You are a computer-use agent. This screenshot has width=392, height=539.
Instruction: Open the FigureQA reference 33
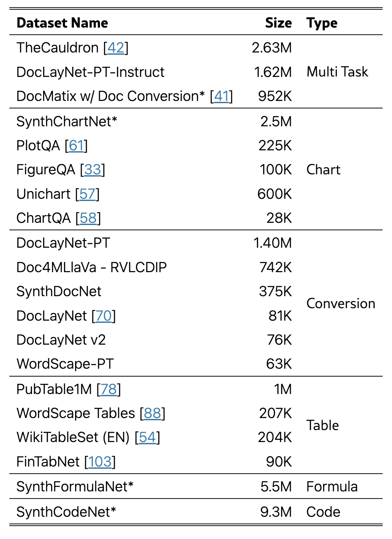click(92, 170)
